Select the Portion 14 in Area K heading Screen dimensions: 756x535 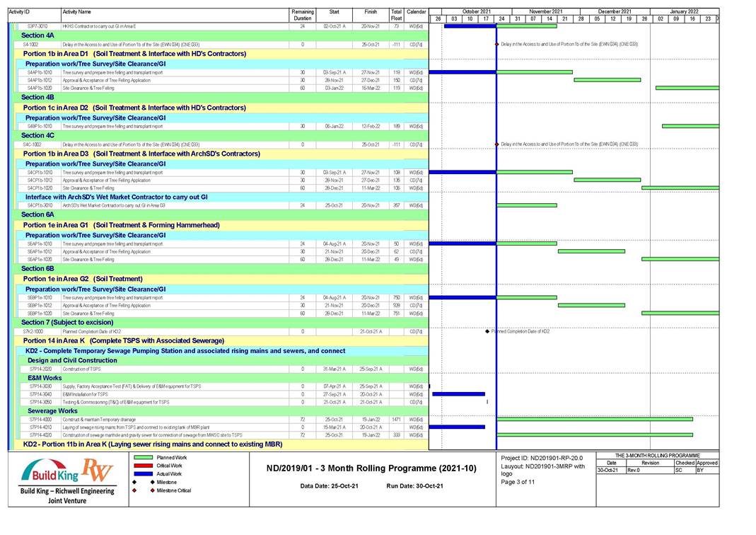tap(124, 340)
